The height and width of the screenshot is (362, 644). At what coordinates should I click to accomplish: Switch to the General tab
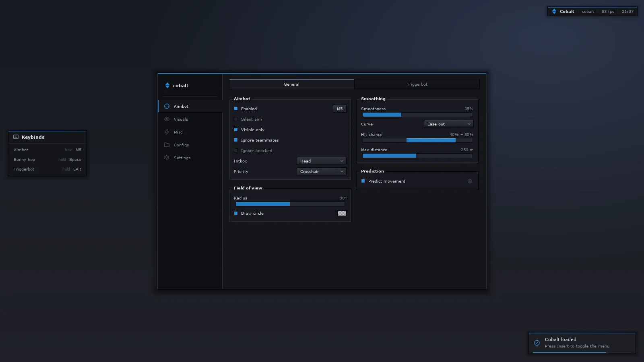point(292,84)
